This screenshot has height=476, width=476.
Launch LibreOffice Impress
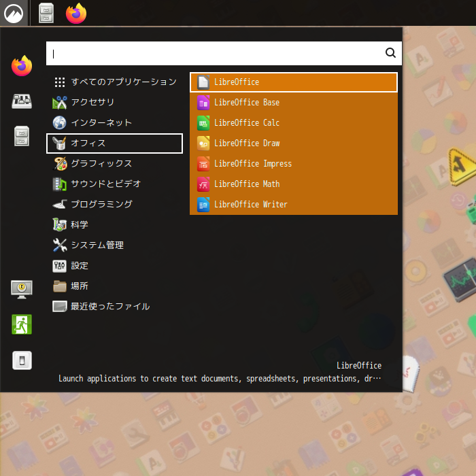pos(294,164)
